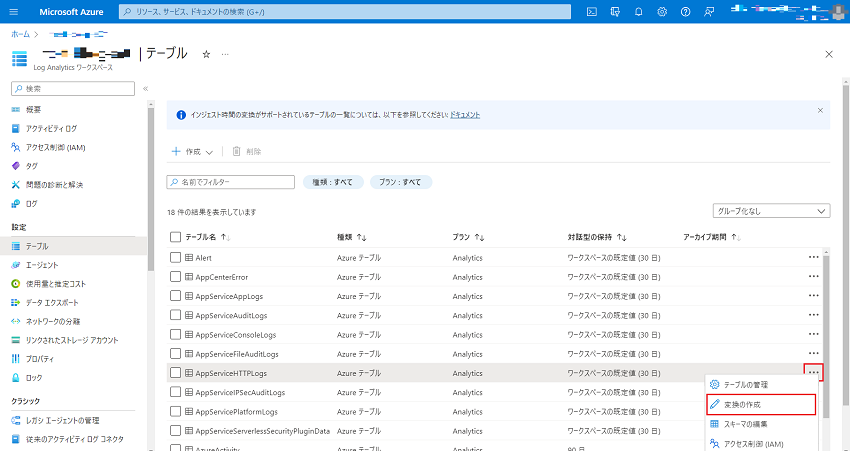The image size is (850, 451).
Task: Close the テーブル blade
Action: [x=828, y=54]
